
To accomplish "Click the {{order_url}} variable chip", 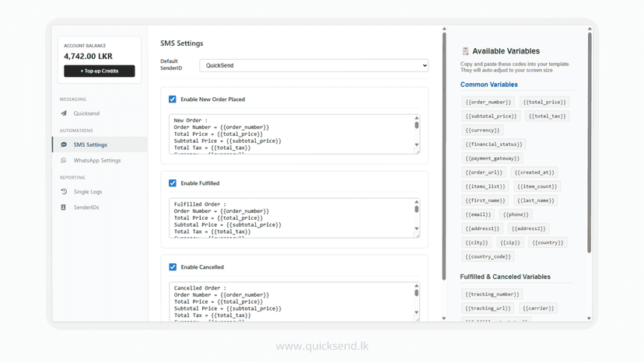I will (484, 172).
